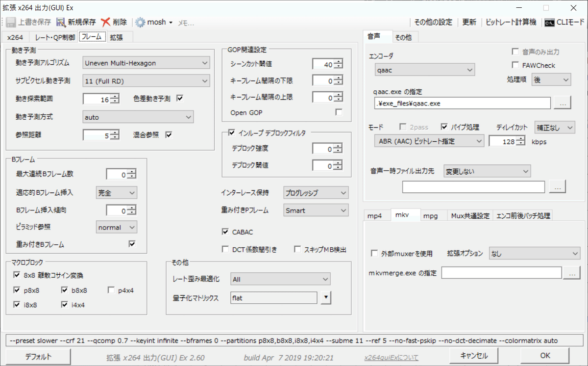Open the 拡張 tab
Viewport: 588px width, 366px height.
116,37
